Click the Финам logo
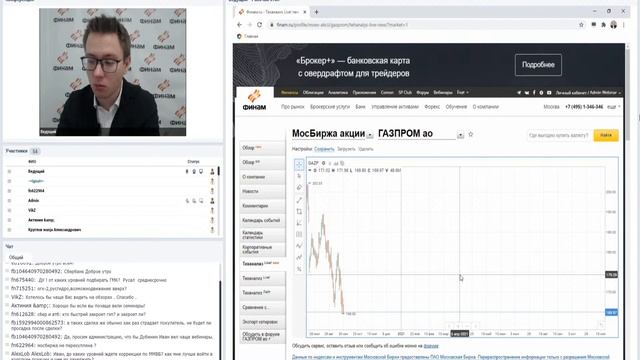Screen dimensions: 640x360 [254, 100]
